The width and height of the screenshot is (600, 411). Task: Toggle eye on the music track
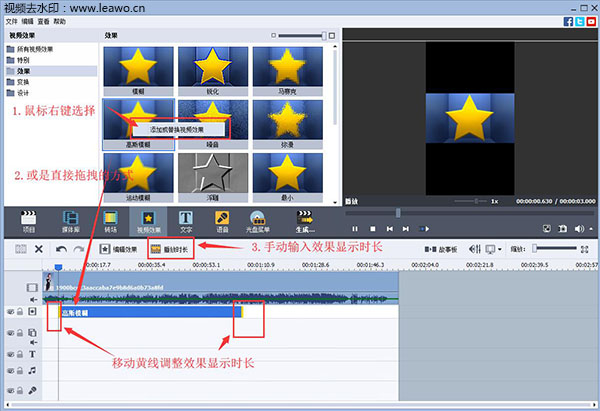(x=11, y=370)
